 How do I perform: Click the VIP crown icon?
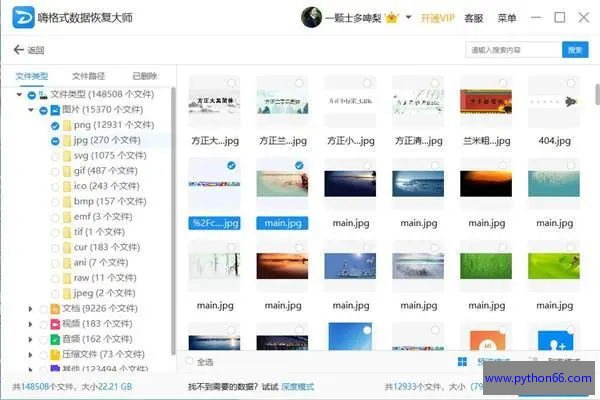click(x=392, y=18)
